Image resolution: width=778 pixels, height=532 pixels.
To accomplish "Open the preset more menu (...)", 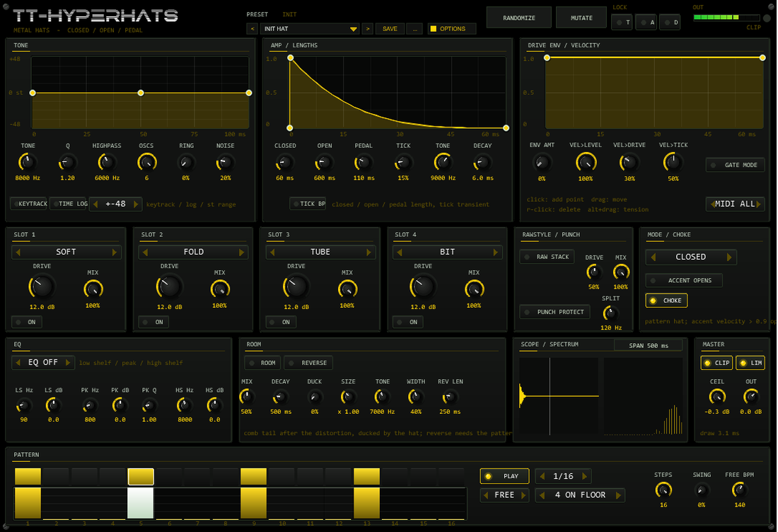I will coord(414,29).
